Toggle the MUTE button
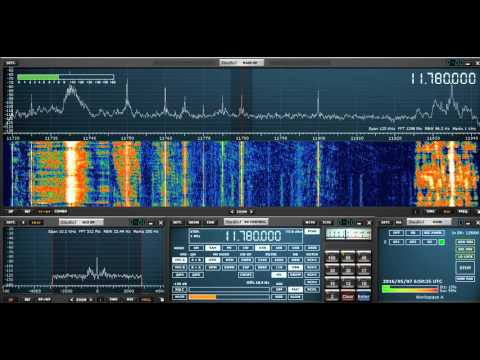 [180, 297]
